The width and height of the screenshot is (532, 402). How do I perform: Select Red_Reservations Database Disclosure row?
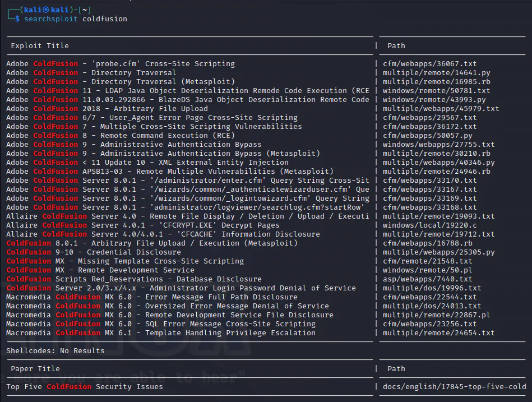click(x=134, y=280)
